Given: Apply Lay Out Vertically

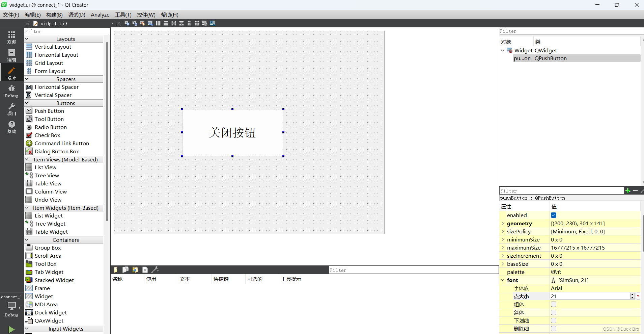Looking at the screenshot, I should pyautogui.click(x=166, y=23).
